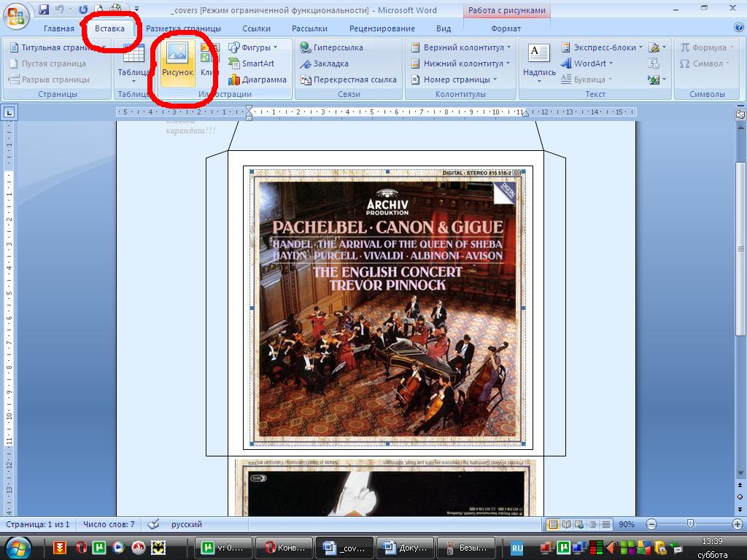Click the русский language indicator
The width and height of the screenshot is (747, 560).
187,524
